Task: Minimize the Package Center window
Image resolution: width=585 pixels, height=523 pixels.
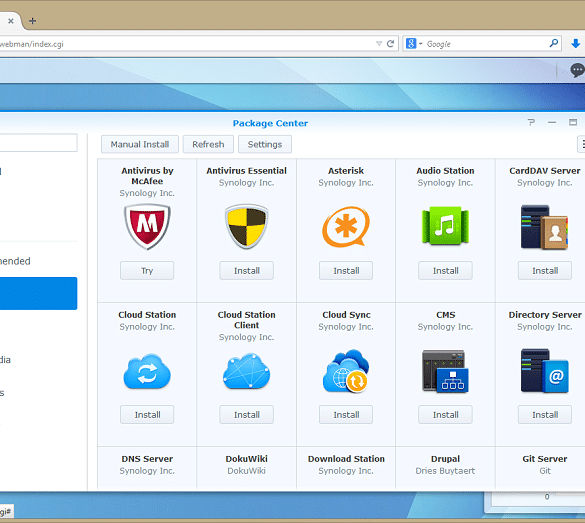Action: 552,122
